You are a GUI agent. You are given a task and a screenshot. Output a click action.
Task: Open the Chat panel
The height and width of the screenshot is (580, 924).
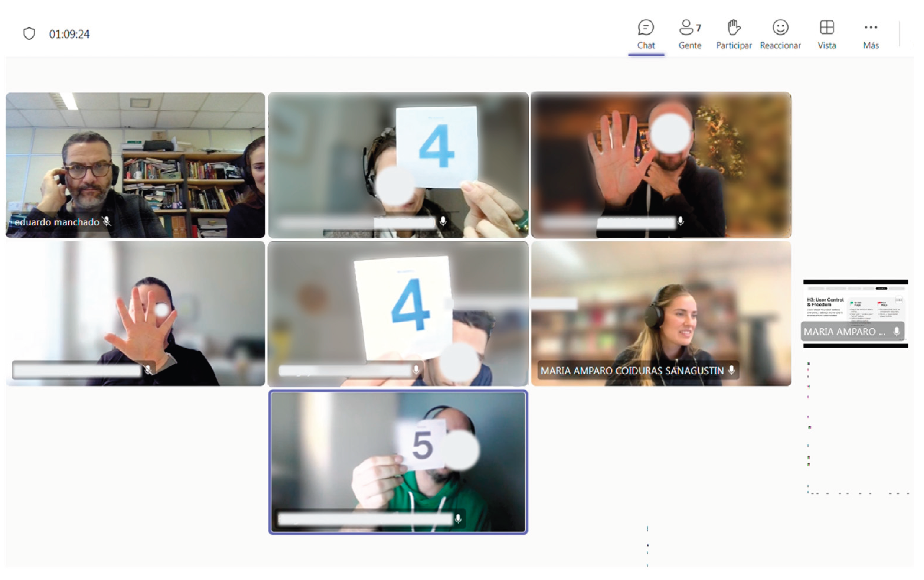pyautogui.click(x=646, y=35)
